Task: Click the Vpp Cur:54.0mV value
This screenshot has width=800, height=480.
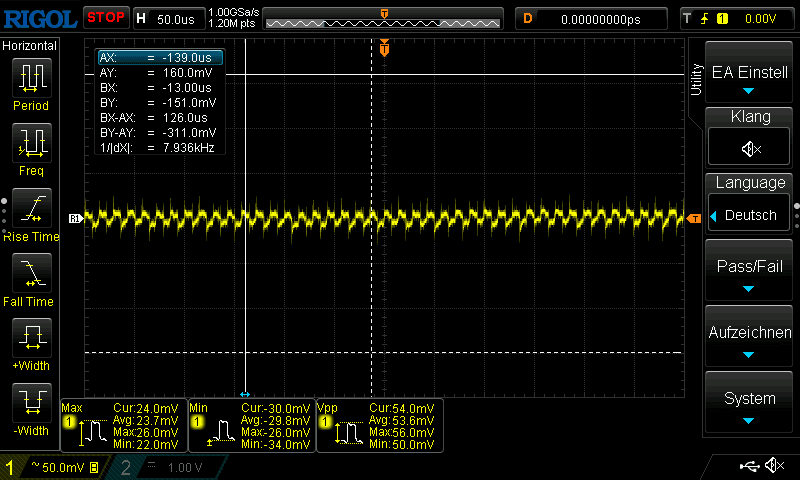Action: 402,408
